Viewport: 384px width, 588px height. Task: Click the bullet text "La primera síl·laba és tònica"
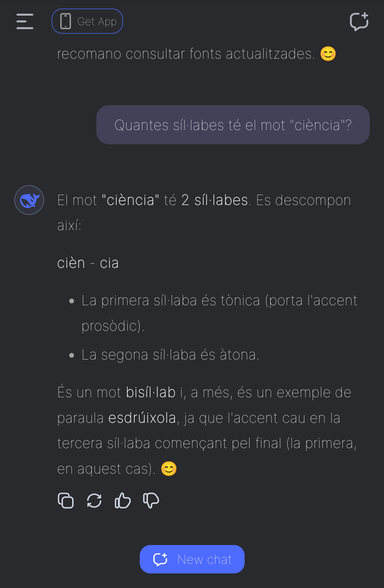(x=171, y=301)
